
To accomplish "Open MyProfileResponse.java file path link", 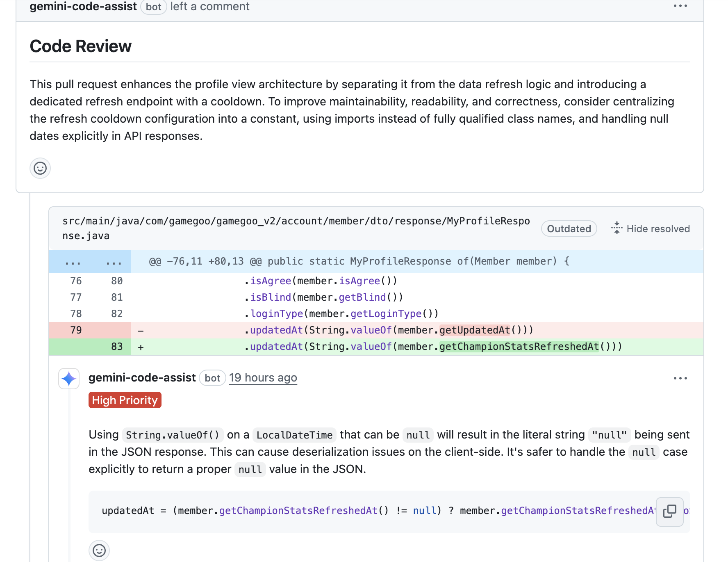I will pos(296,228).
